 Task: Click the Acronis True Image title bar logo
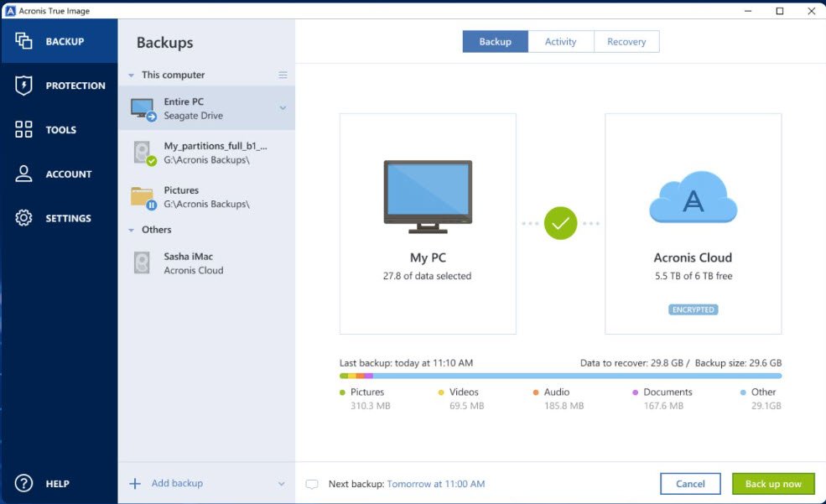tap(11, 11)
